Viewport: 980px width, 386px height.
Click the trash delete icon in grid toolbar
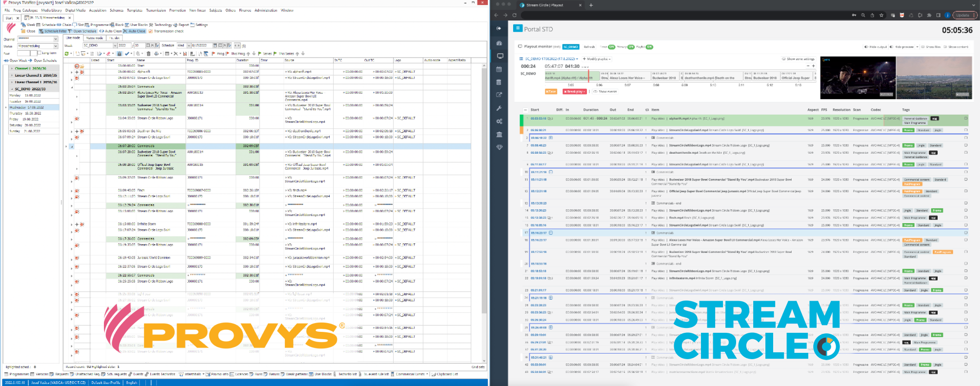click(x=148, y=54)
